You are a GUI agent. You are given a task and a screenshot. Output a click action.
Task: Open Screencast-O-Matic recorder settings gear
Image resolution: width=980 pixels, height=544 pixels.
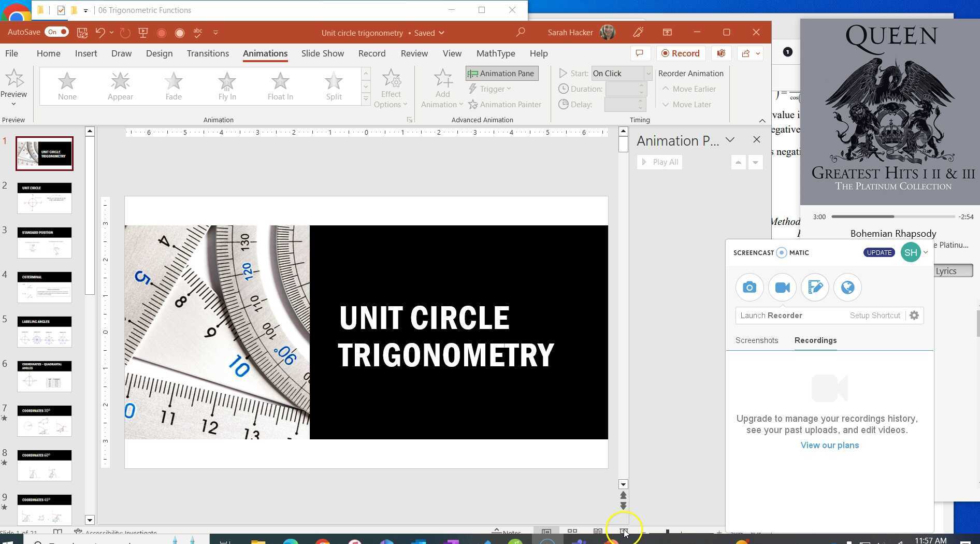point(914,315)
